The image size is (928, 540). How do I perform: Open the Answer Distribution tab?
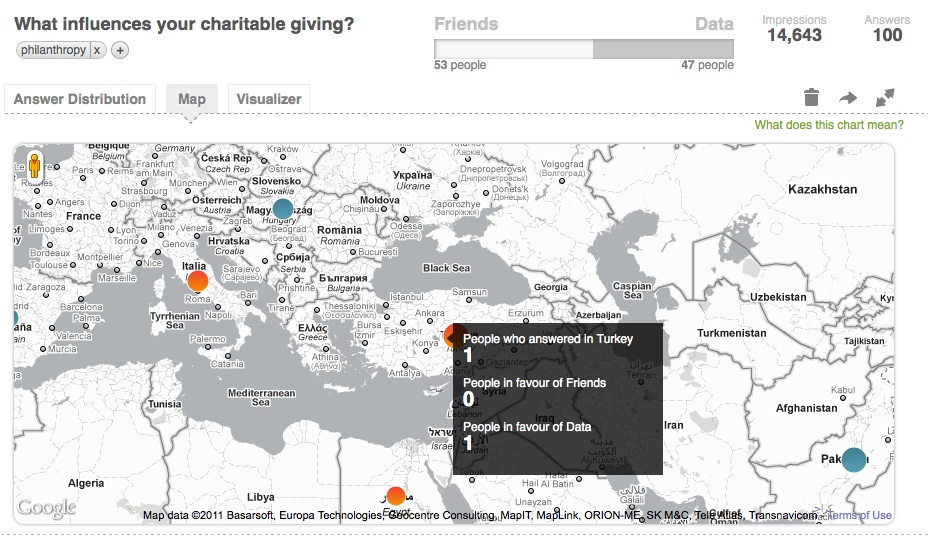[x=80, y=99]
